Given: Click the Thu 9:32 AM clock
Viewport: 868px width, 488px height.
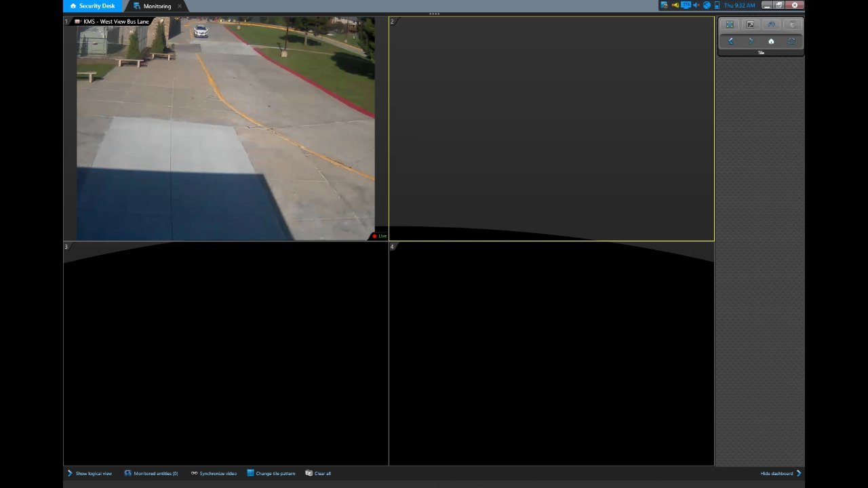Looking at the screenshot, I should pos(739,5).
